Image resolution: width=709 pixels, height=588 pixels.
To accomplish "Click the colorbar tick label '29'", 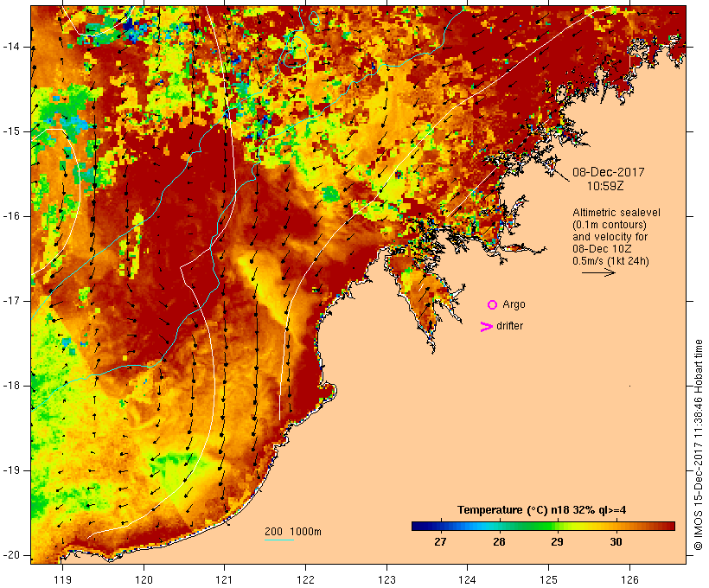I will [557, 542].
